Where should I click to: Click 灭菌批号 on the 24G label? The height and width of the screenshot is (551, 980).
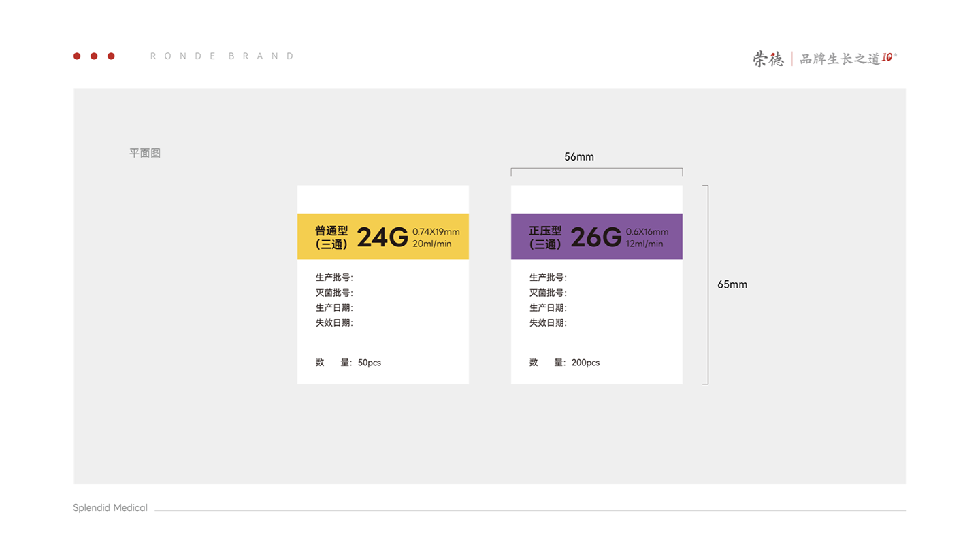334,293
